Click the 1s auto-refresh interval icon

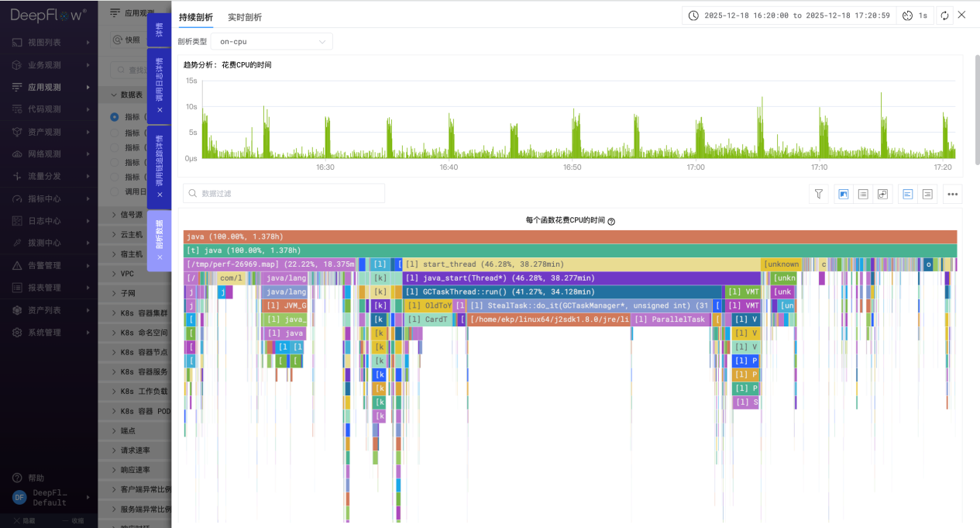(915, 16)
